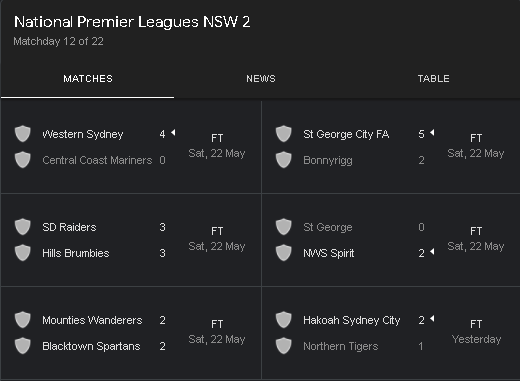The height and width of the screenshot is (381, 520).
Task: Click the St George team name
Action: click(328, 227)
